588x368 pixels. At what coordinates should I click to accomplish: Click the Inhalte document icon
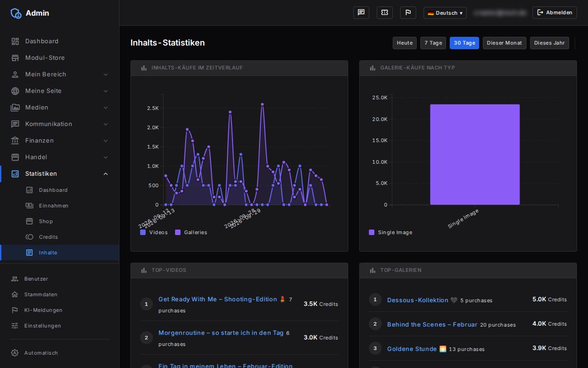[29, 253]
